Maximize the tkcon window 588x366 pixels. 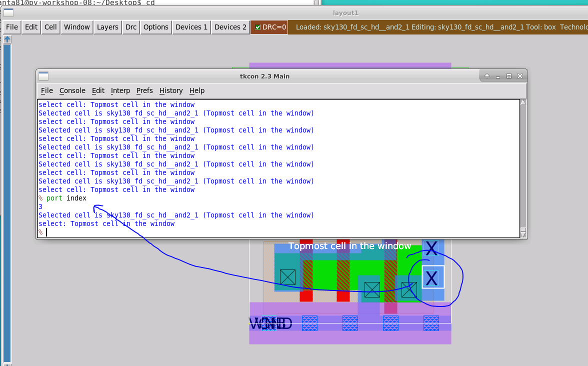coord(509,76)
